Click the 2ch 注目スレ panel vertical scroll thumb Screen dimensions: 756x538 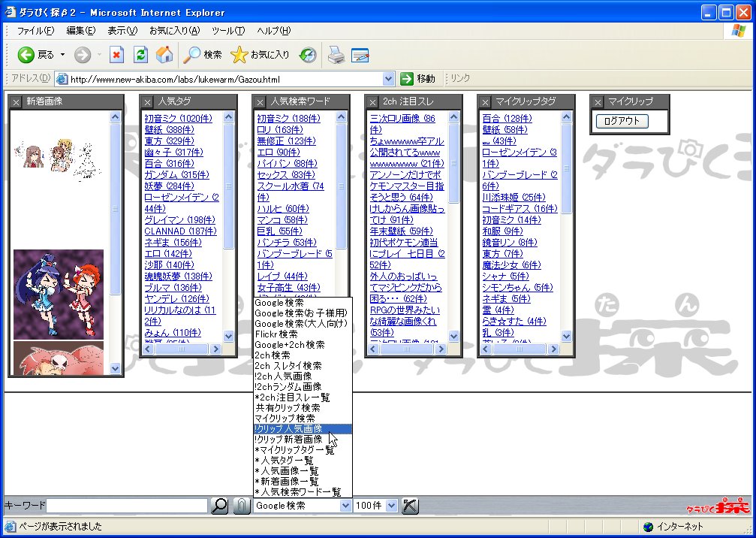(453, 163)
